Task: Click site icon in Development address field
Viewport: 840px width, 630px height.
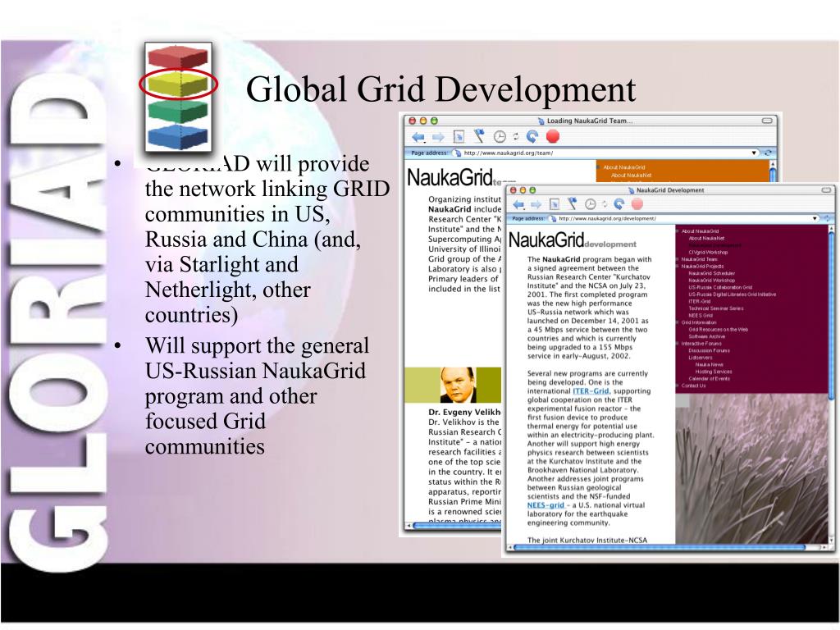Action: pyautogui.click(x=552, y=218)
